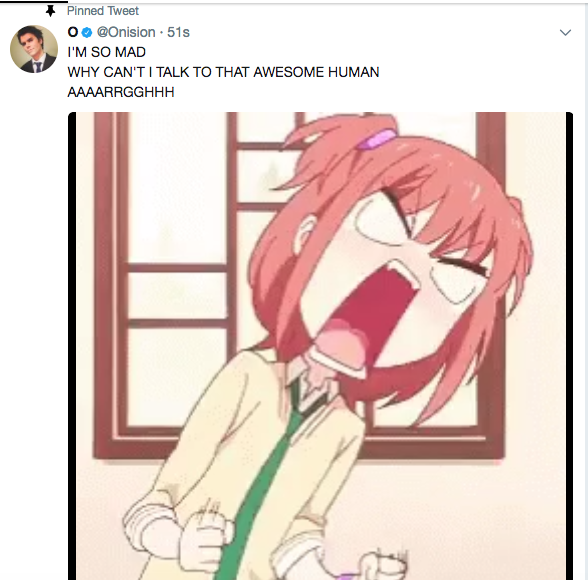Click the blue verified checkmark badge
This screenshot has width=588, height=580.
87,33
